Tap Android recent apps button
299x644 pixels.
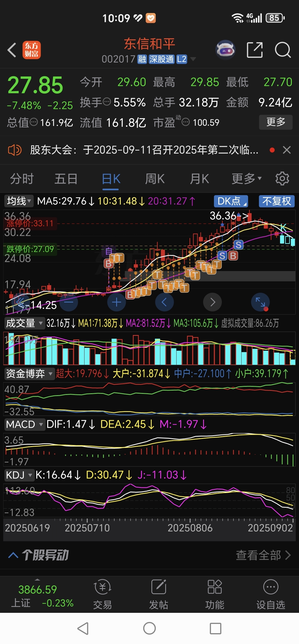[216, 628]
